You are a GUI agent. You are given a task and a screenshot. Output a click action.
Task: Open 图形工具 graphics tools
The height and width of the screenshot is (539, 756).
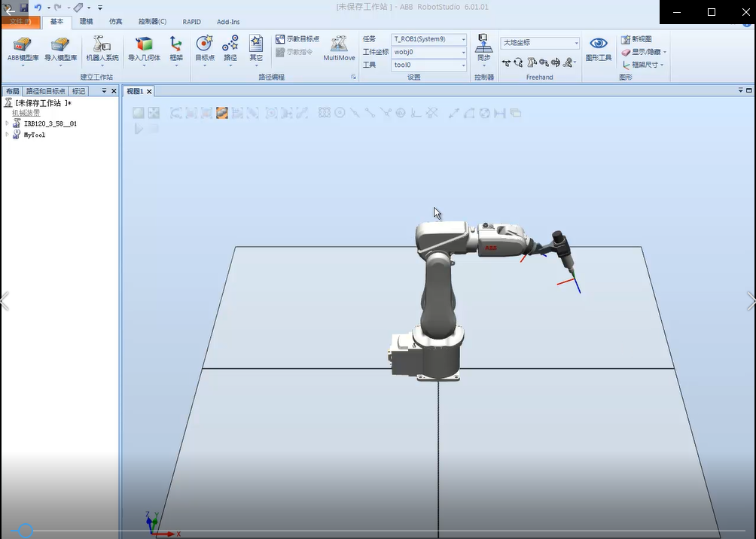(599, 49)
